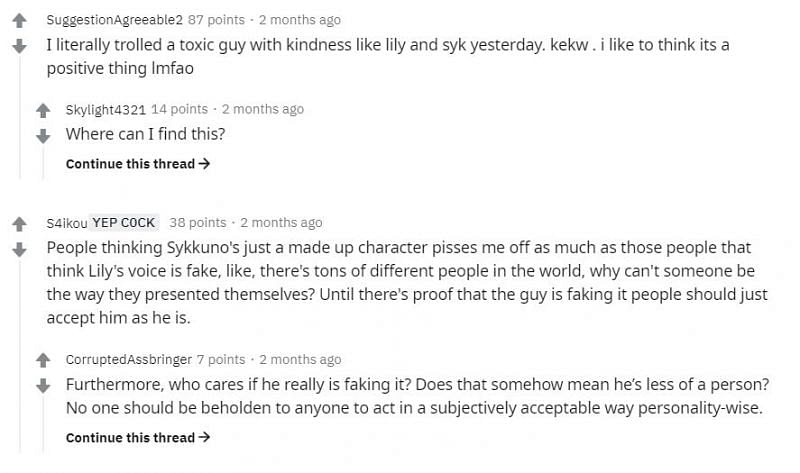
Task: Click the text 'Where can I find this?'
Action: pyautogui.click(x=145, y=133)
